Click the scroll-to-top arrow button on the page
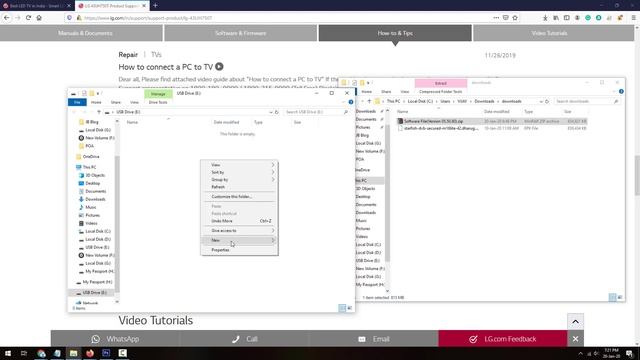 tap(575, 322)
